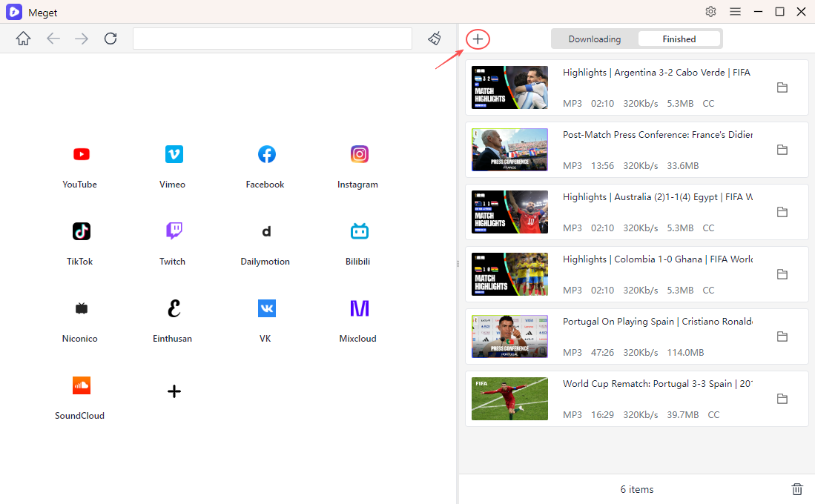Go to the browser home page

click(x=24, y=39)
